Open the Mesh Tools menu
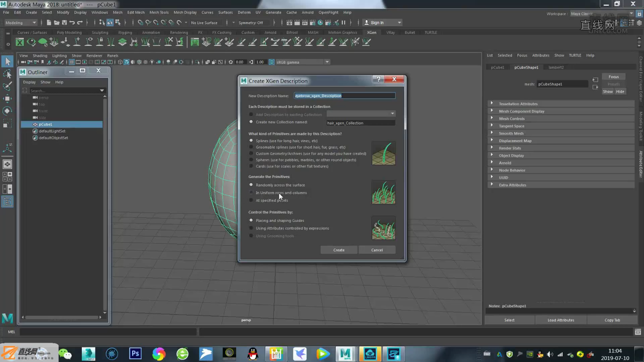This screenshot has height=362, width=644. pos(159,12)
